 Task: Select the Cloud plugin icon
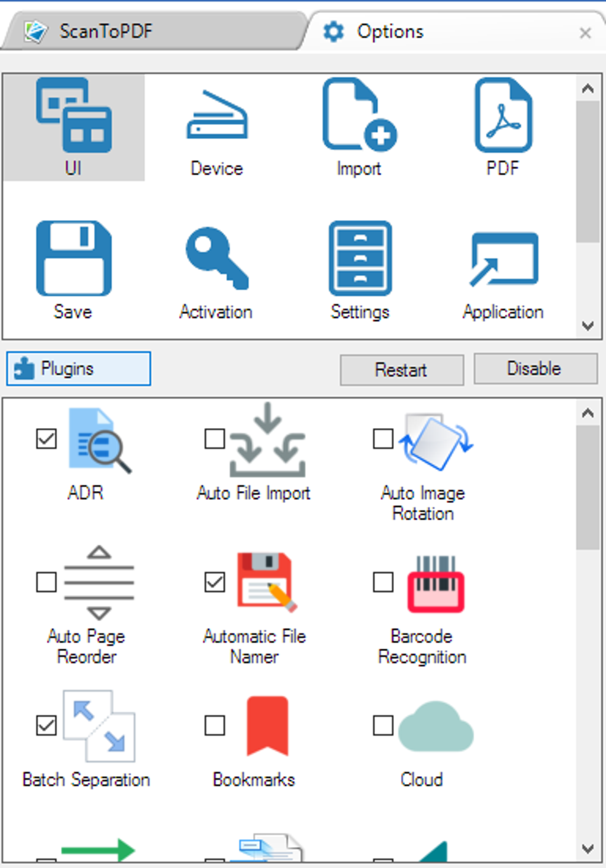click(x=435, y=727)
